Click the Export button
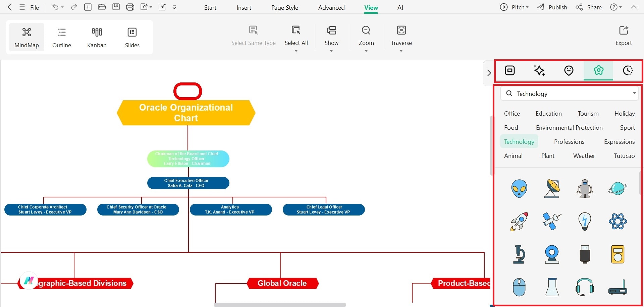This screenshot has height=307, width=644. pos(624,36)
